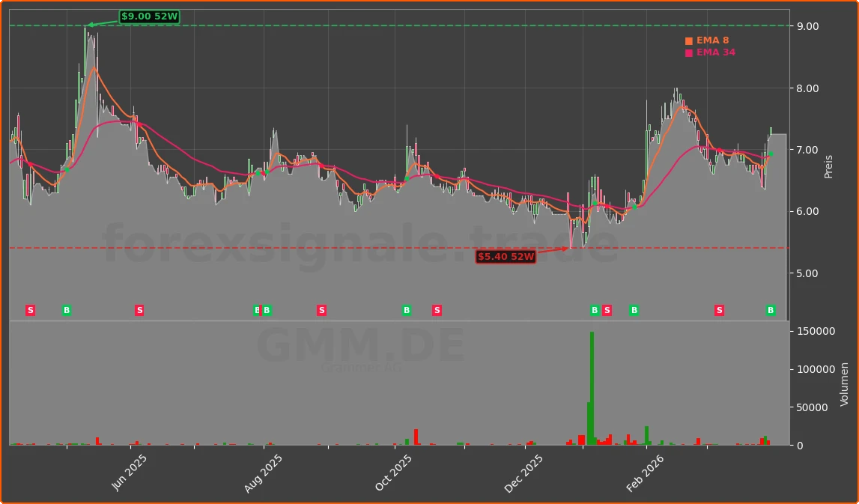This screenshot has width=859, height=504.
Task: Click the buy marker just before Feb 2026
Action: [x=634, y=311]
